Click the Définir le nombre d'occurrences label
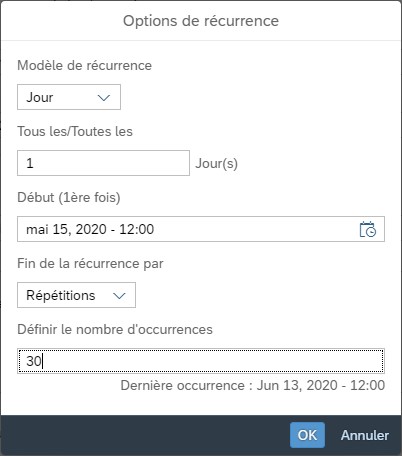Viewport: 402px width, 456px height. pyautogui.click(x=115, y=329)
